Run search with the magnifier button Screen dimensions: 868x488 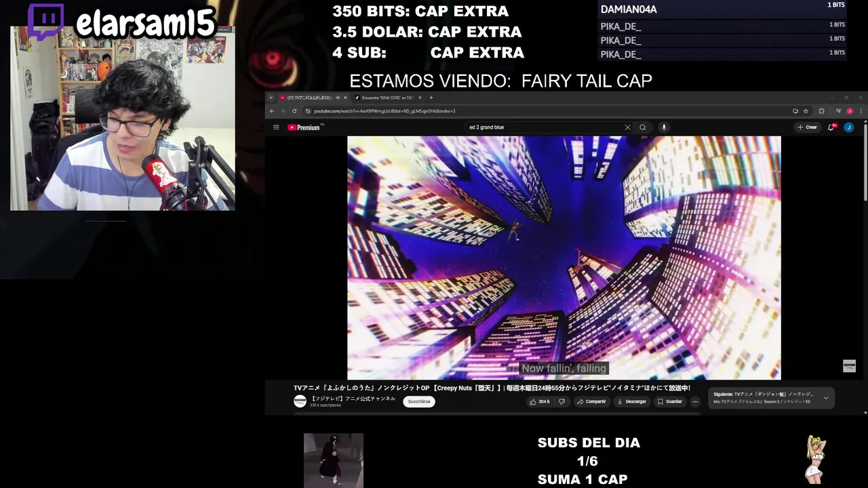coord(643,127)
